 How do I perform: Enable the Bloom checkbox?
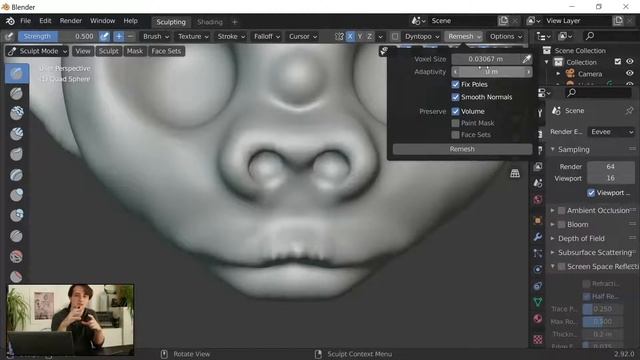pyautogui.click(x=562, y=224)
